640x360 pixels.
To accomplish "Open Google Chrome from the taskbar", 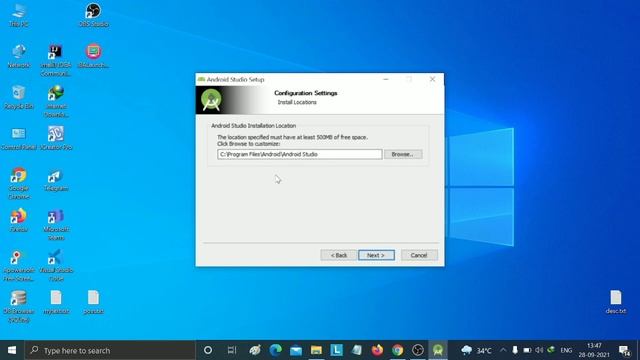I will 398,350.
